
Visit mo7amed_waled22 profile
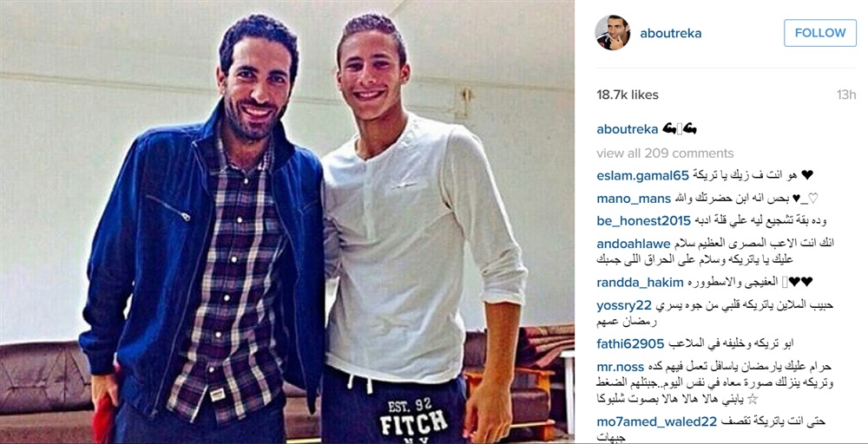coord(656,421)
